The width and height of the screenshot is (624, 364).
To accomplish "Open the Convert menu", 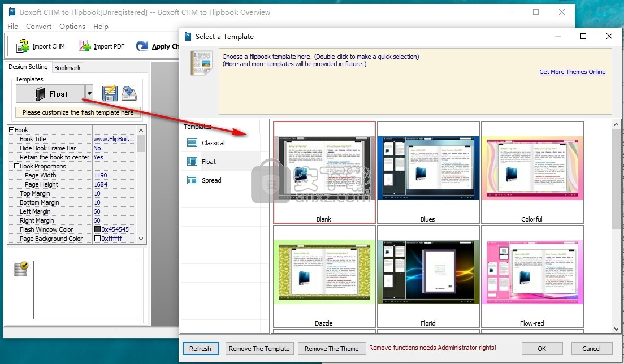I will tap(38, 26).
